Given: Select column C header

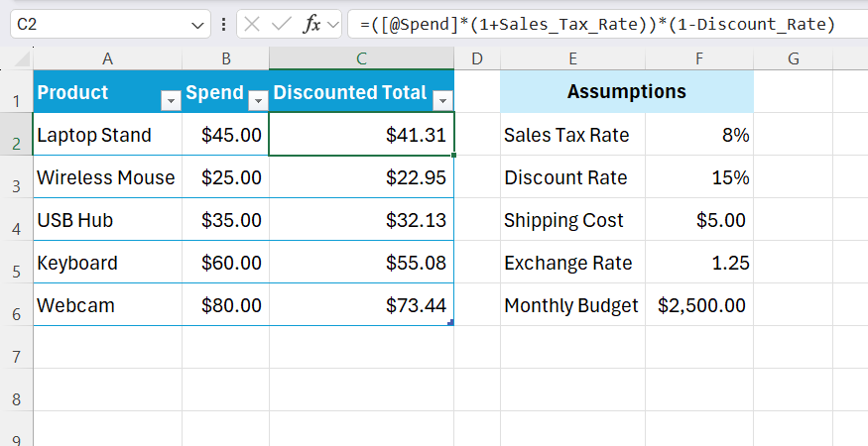Looking at the screenshot, I should [361, 58].
